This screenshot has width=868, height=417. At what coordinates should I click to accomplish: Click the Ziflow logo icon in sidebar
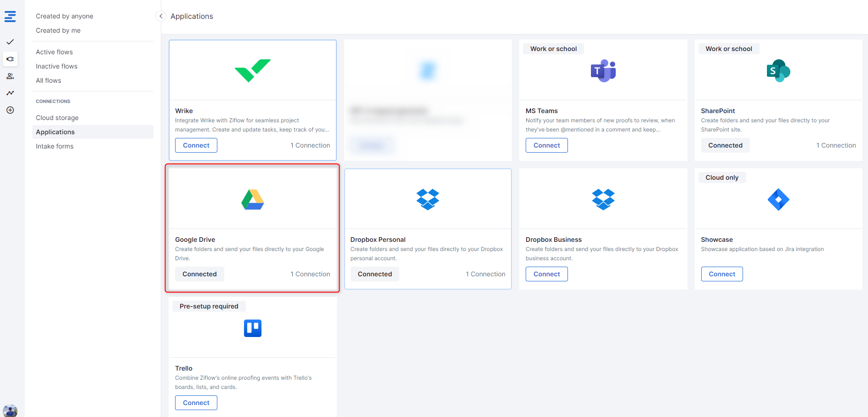[x=10, y=17]
